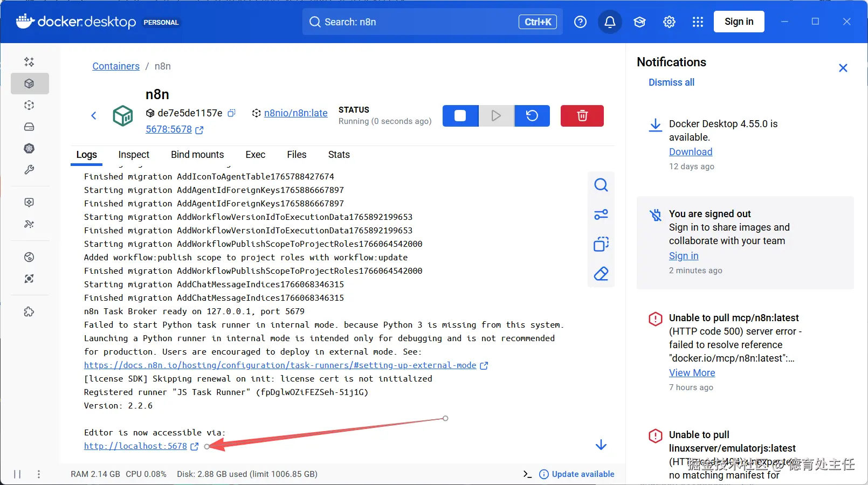Click the Version: 2.2.6 log line

(x=119, y=406)
